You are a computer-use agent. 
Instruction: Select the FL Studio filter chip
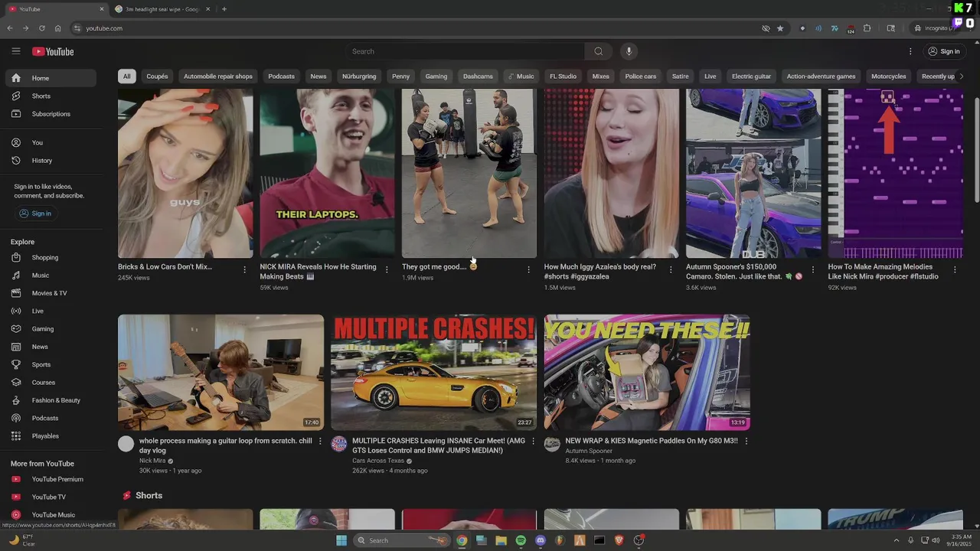click(x=563, y=77)
